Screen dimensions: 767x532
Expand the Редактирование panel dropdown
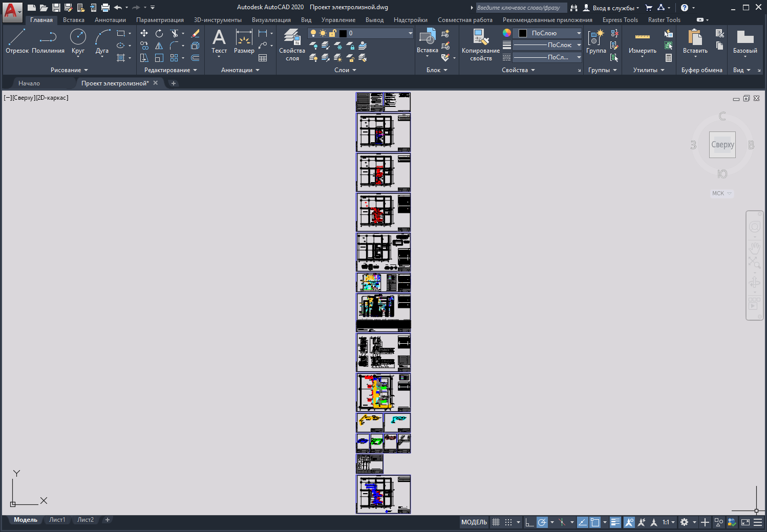(x=171, y=70)
